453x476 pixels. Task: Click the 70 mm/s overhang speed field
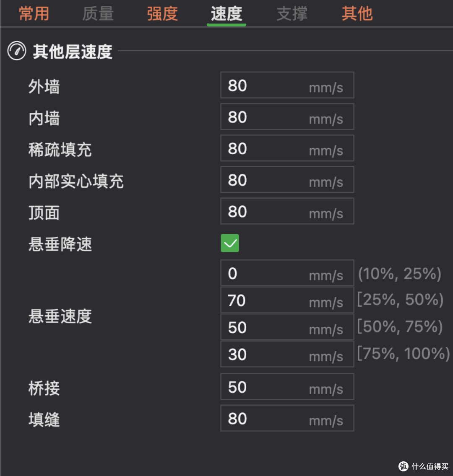click(287, 300)
